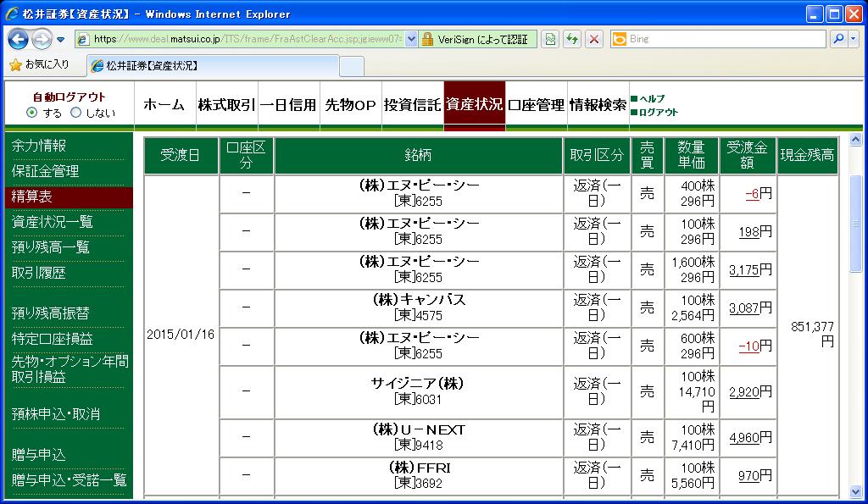Image resolution: width=868 pixels, height=504 pixels.
Task: Open the 先物OP menu
Action: coord(350,104)
